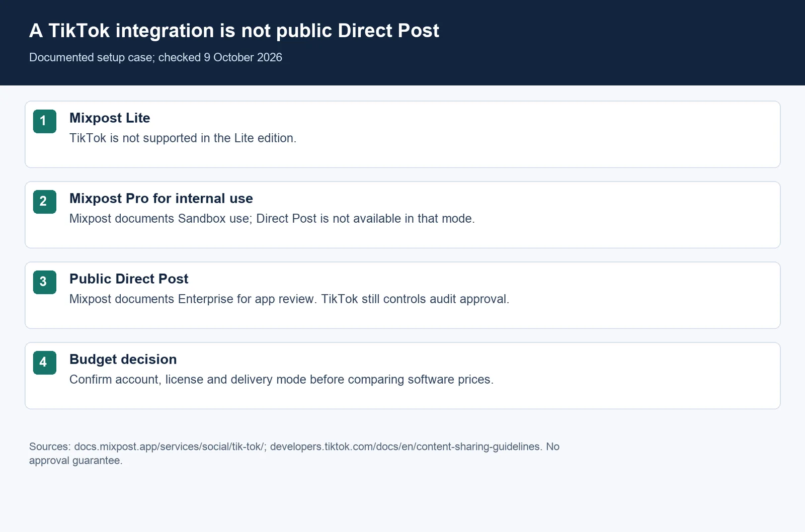Click the line starting 'Mixpost documents Sandbox use'
The width and height of the screenshot is (805, 532).
click(272, 219)
